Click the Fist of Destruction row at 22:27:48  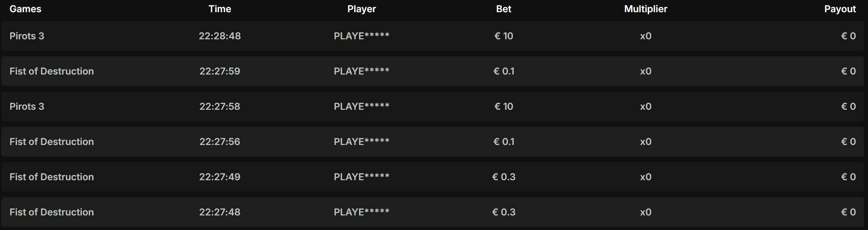(52, 212)
